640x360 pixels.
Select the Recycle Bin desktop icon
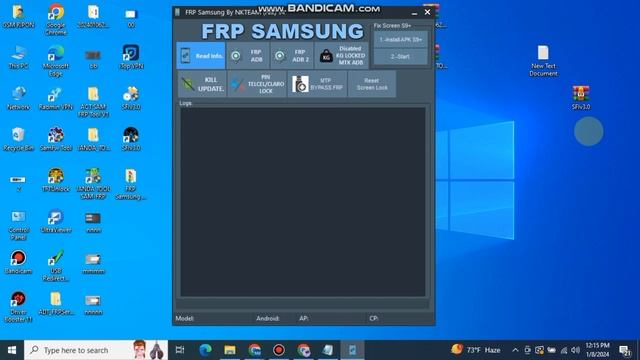[x=18, y=140]
